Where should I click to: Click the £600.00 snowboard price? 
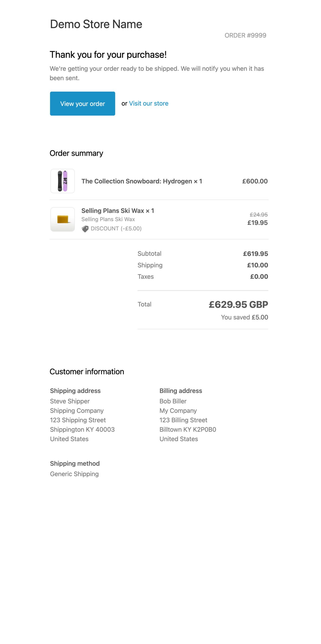(x=255, y=181)
